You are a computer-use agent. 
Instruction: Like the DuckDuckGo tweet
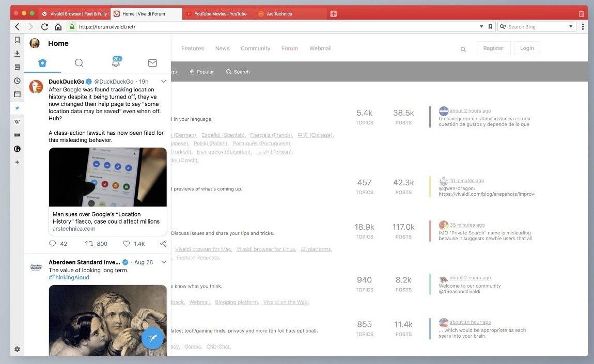127,244
